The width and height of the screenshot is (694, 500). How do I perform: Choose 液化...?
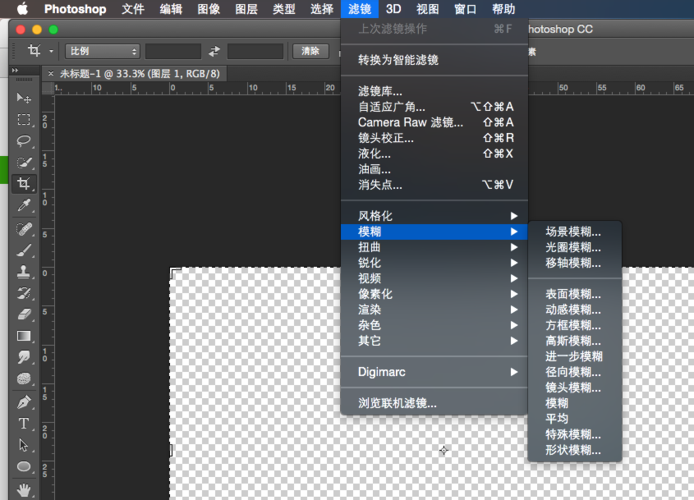point(434,154)
